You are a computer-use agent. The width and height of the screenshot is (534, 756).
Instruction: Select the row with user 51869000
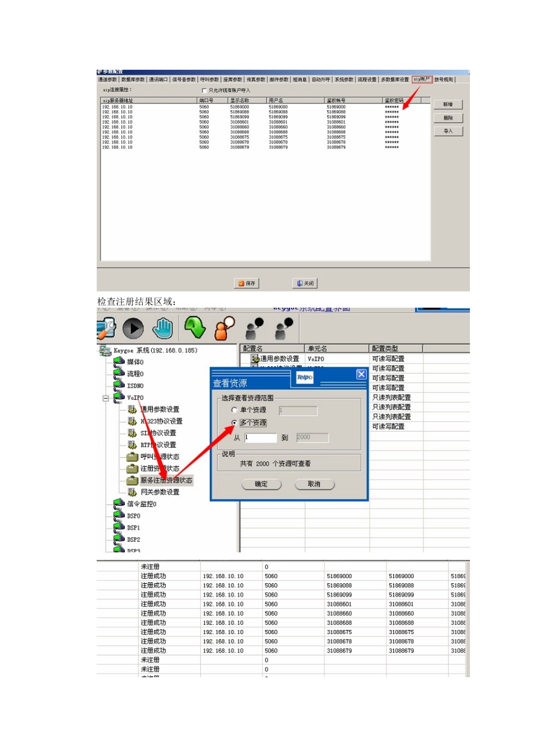(265, 107)
